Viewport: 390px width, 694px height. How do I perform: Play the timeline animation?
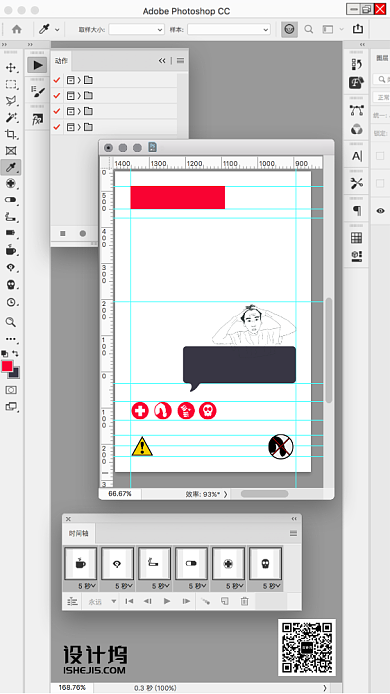[x=167, y=601]
